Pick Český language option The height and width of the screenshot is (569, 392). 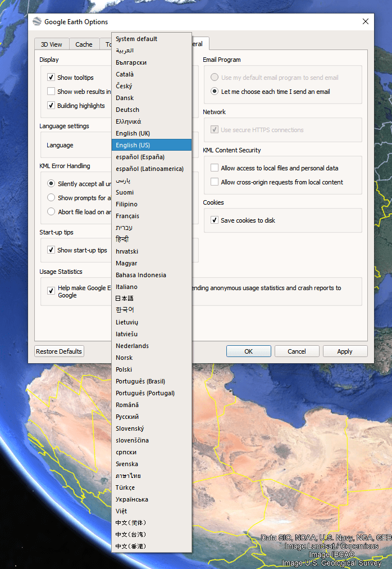pos(152,86)
